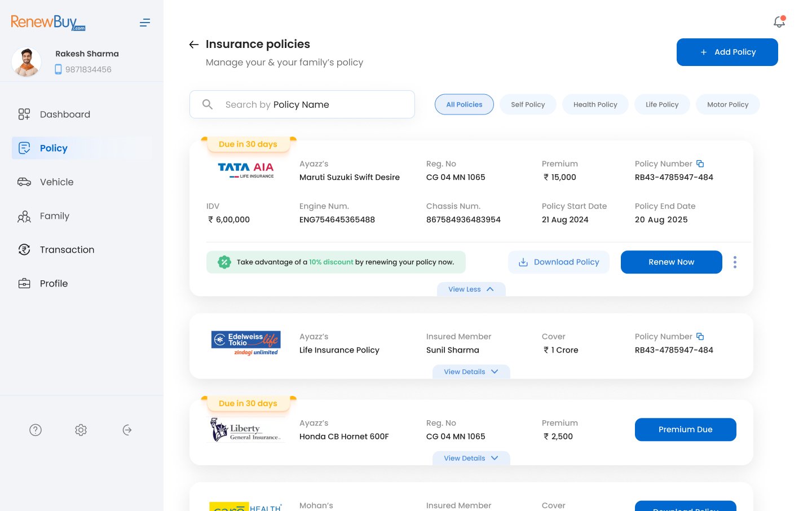Click the Liberty General Insurance logo

coord(246,430)
